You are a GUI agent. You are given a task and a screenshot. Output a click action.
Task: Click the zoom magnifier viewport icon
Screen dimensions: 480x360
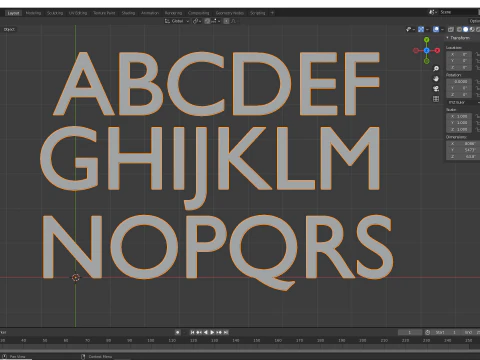[x=436, y=69]
